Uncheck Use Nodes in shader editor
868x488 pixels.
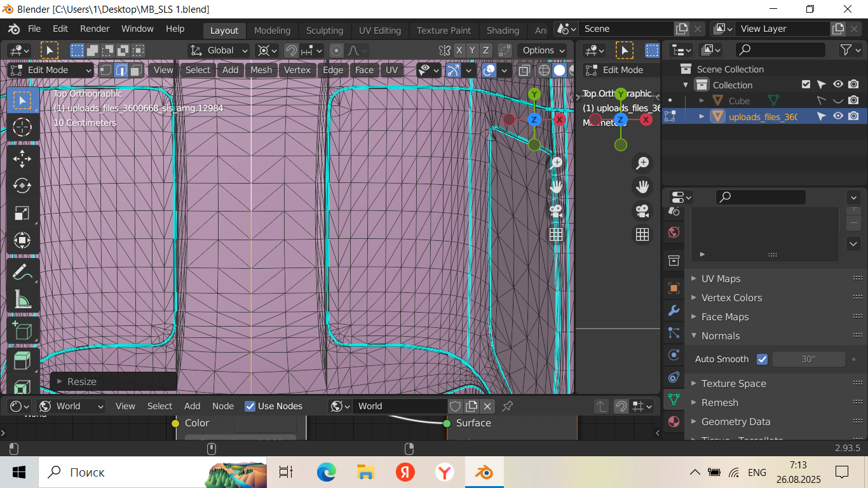[250, 406]
